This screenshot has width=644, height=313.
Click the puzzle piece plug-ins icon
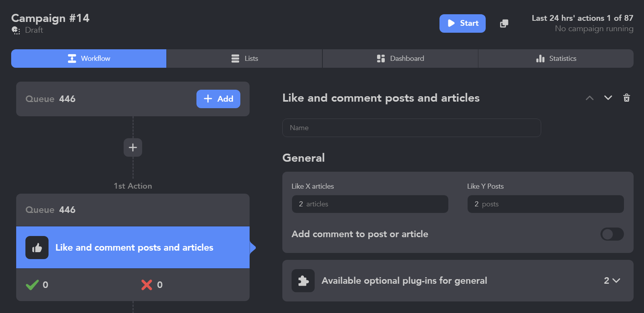coord(303,281)
